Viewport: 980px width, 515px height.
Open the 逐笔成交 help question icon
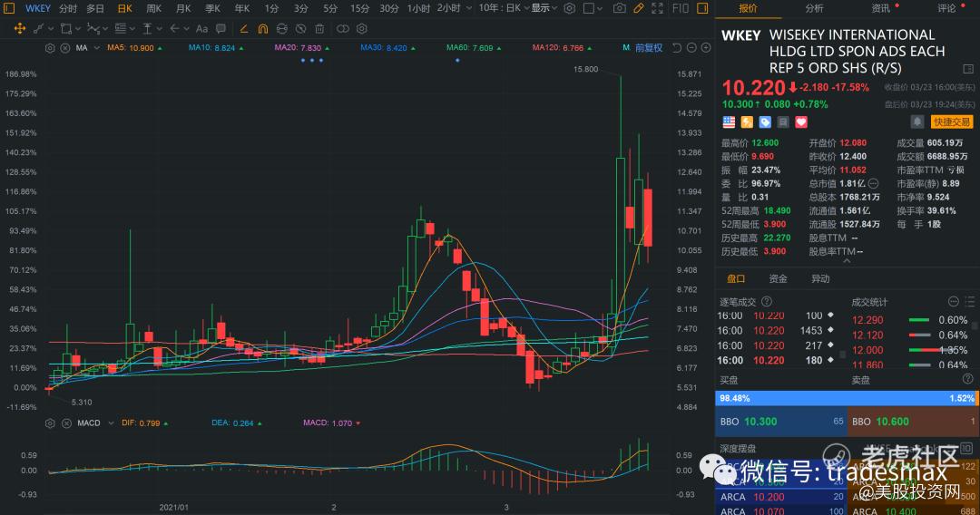(767, 302)
